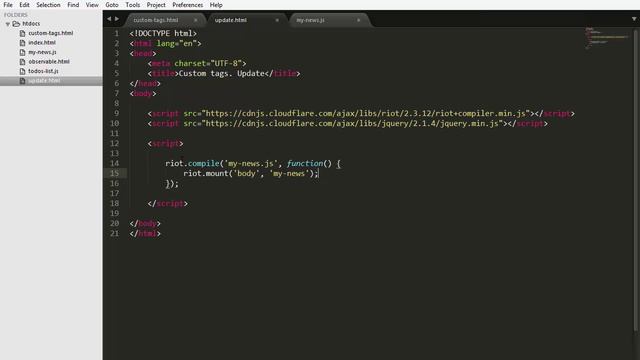
Task: Open the tab list dropdown arrow
Action: click(x=634, y=19)
